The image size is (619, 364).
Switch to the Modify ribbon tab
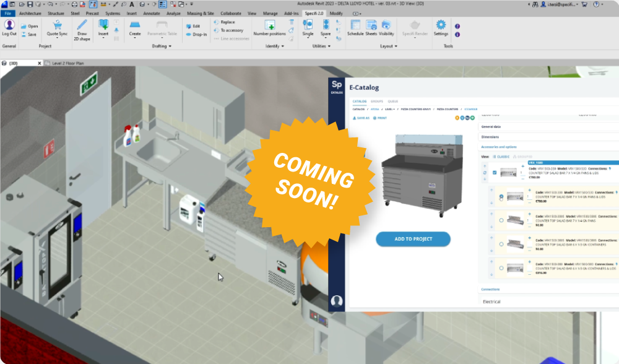point(336,14)
